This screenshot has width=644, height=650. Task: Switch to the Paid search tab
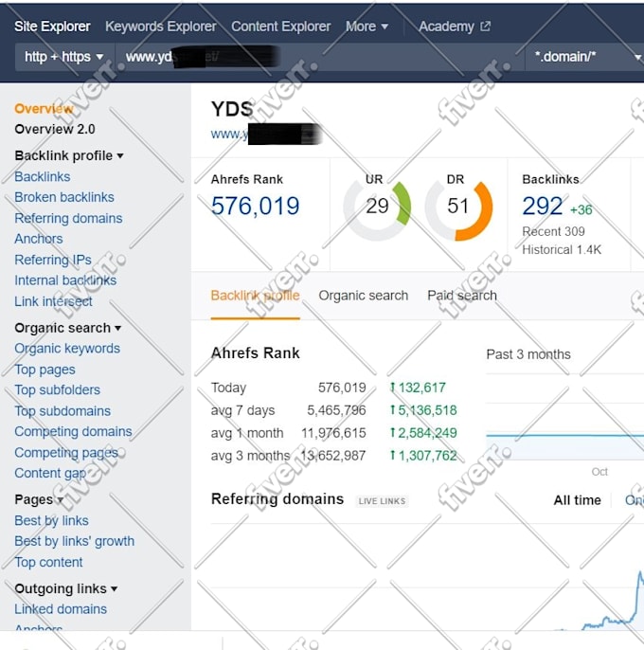pos(462,296)
